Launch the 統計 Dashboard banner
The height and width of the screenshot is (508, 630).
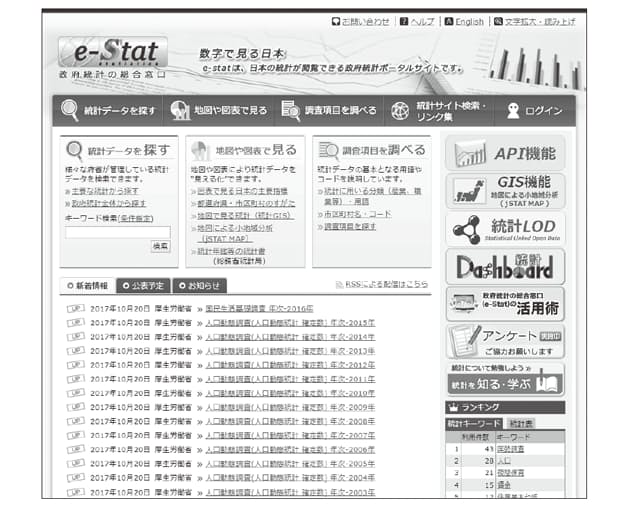point(504,266)
